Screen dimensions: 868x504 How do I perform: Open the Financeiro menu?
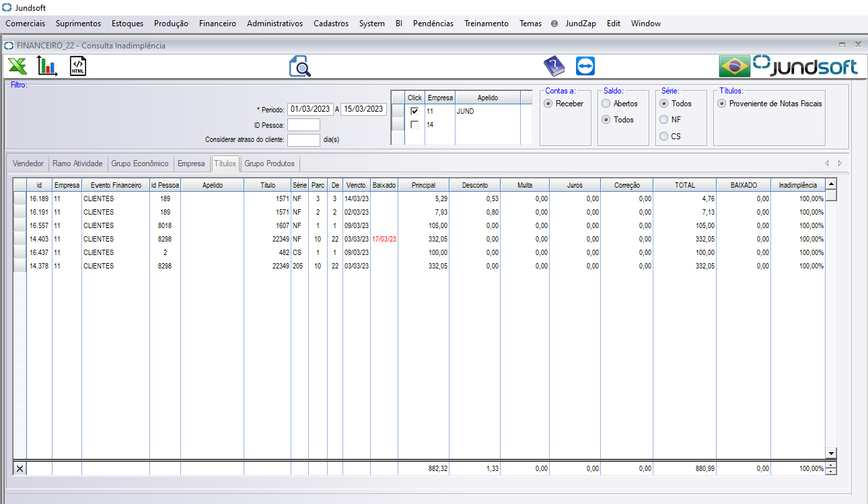217,24
